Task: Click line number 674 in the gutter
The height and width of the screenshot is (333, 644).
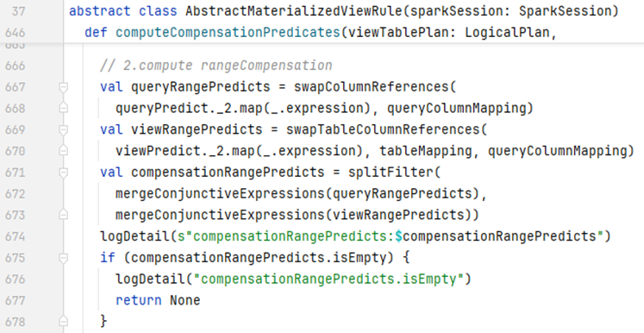Action: pos(16,236)
